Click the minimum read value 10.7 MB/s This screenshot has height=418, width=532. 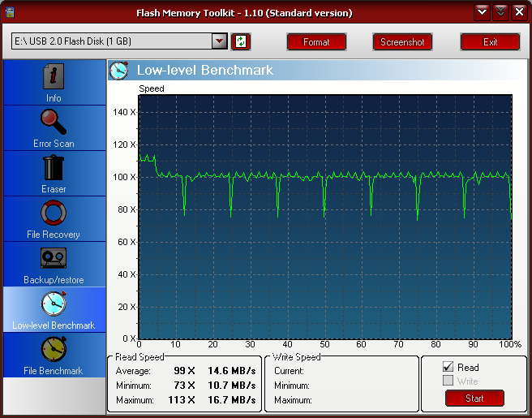point(232,386)
